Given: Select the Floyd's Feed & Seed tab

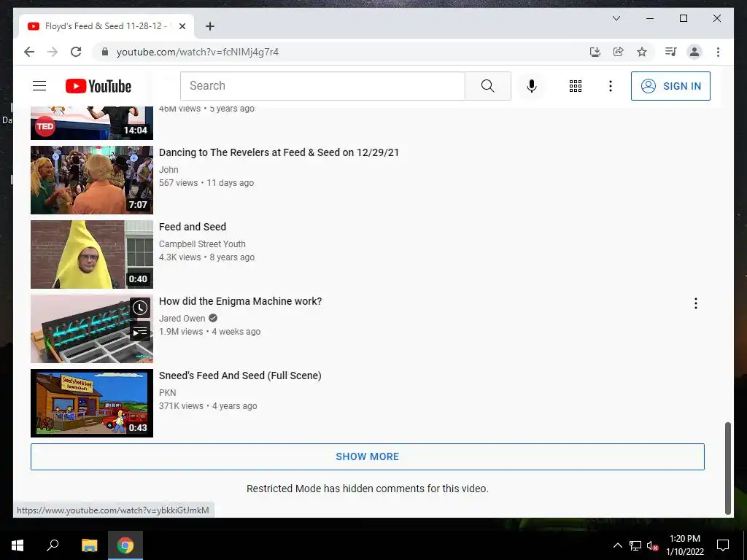Looking at the screenshot, I should [107, 26].
